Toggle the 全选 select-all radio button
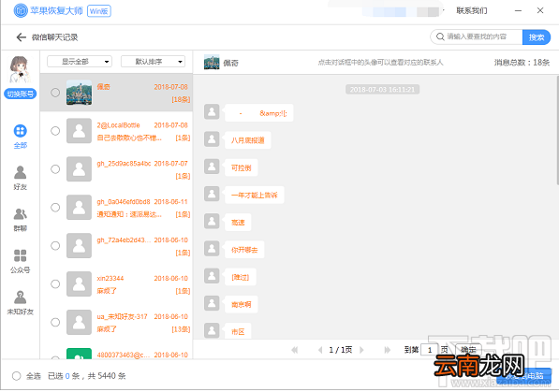 17,376
